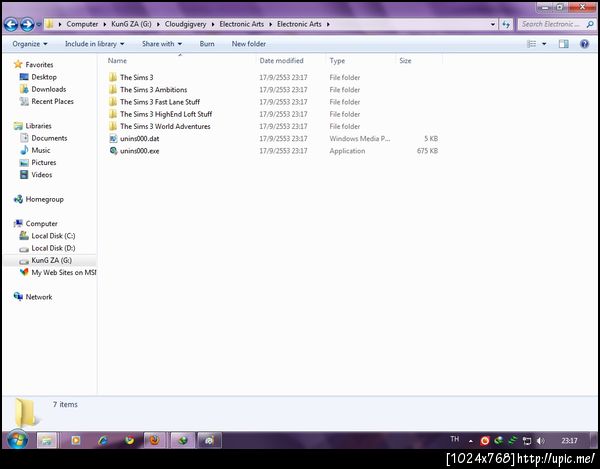Image resolution: width=600 pixels, height=469 pixels.
Task: Open the Help question mark icon
Action: pos(584,44)
